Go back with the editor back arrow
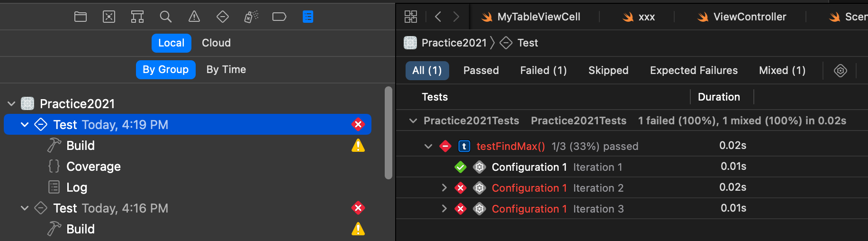The width and height of the screenshot is (868, 241). [x=438, y=17]
